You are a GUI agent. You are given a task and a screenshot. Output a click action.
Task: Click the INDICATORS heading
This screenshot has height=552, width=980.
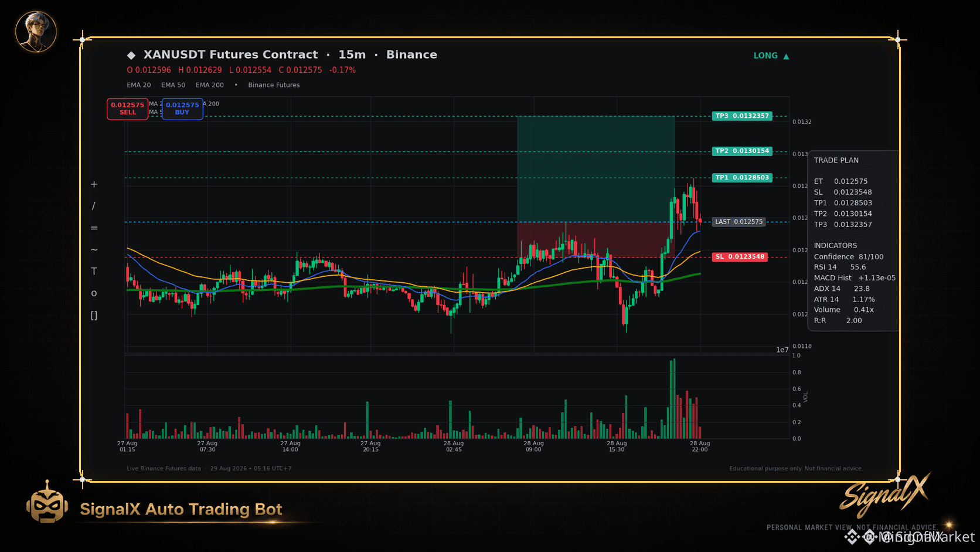pos(835,246)
